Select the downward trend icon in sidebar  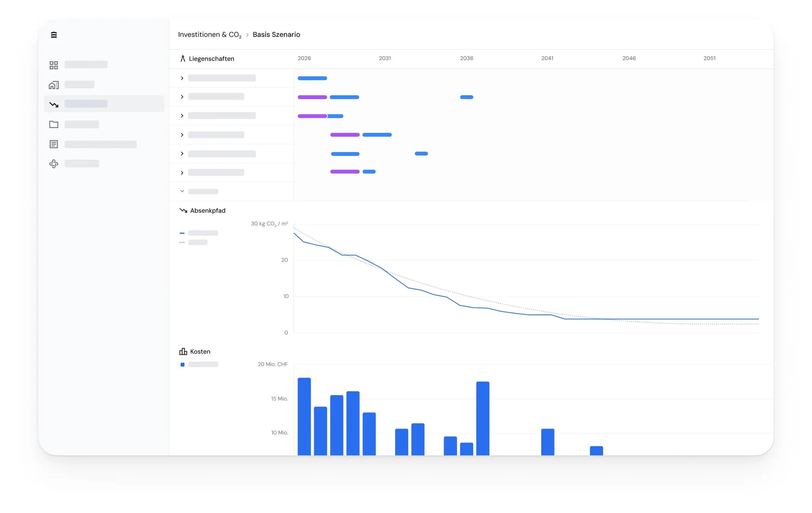[x=54, y=104]
